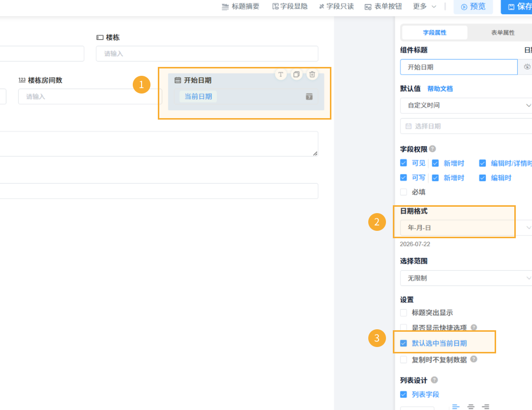The image size is (532, 410).
Task: Click the 保存 save button
Action: coord(517,7)
